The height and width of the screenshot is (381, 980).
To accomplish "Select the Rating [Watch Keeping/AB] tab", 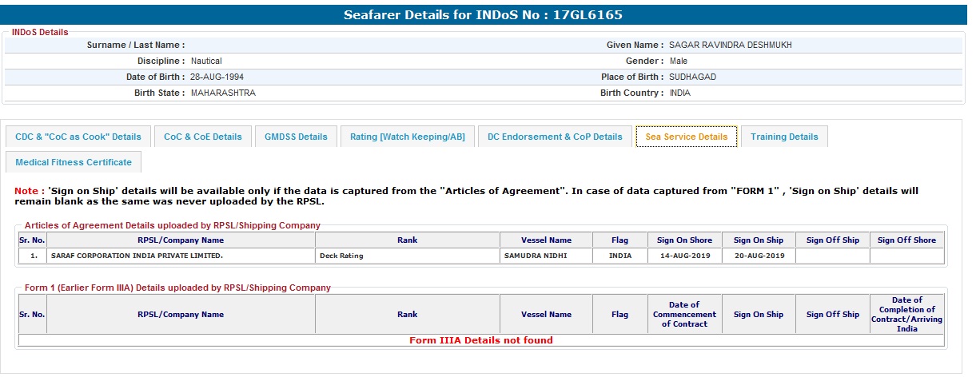I will (x=408, y=137).
